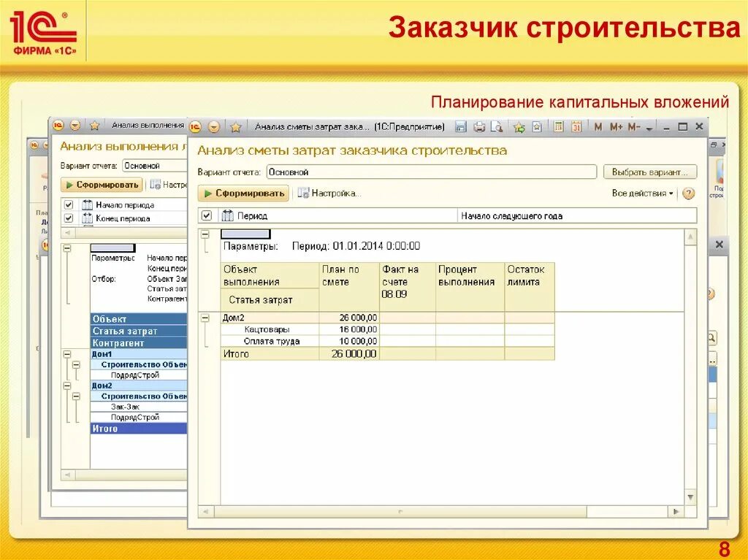
Task: Click the Вариант отчета field in the Анализ выполнения window
Action: tap(155, 166)
